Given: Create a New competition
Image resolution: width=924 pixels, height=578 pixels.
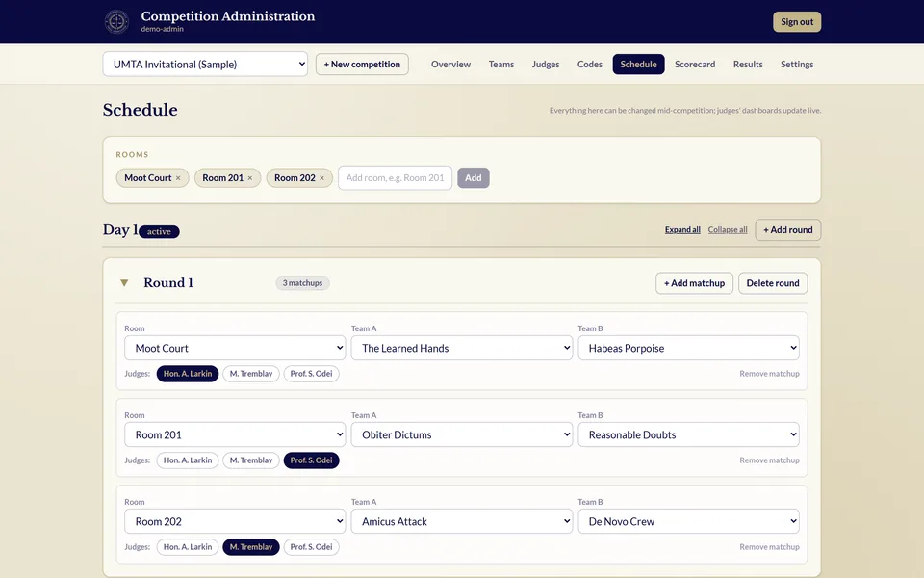Looking at the screenshot, I should click(362, 65).
